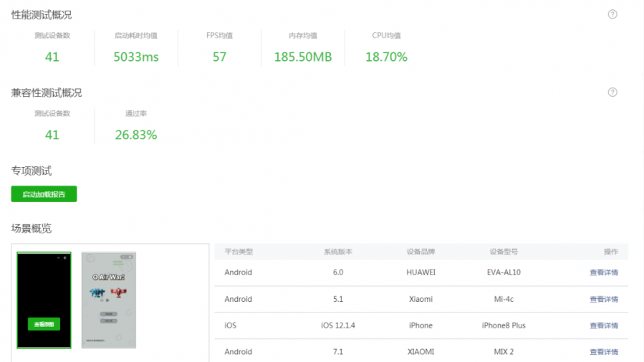This screenshot has width=644, height=362.
Task: View details for HUAWEI EVA-AL10
Action: click(x=604, y=272)
